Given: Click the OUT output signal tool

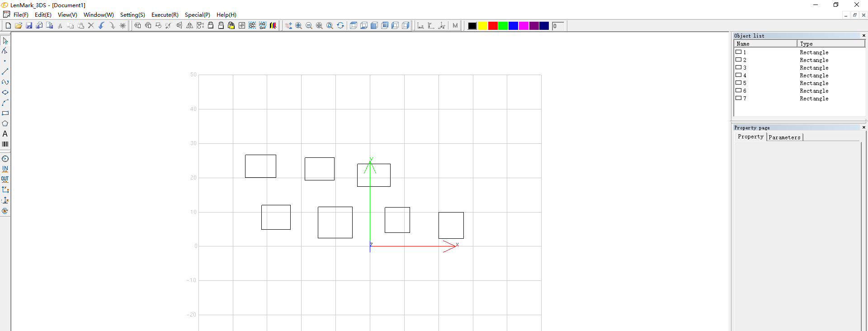Looking at the screenshot, I should pos(5,180).
